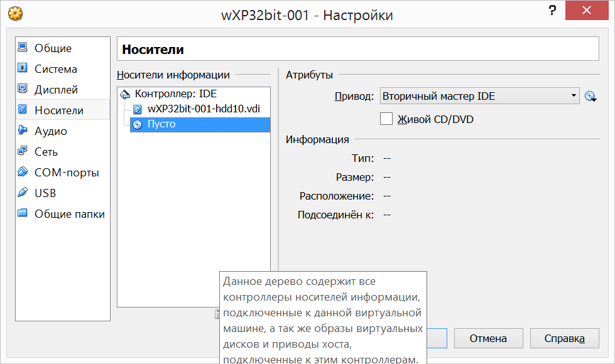This screenshot has width=615, height=364.
Task: Expand the Привод dropdown list
Action: (479, 96)
